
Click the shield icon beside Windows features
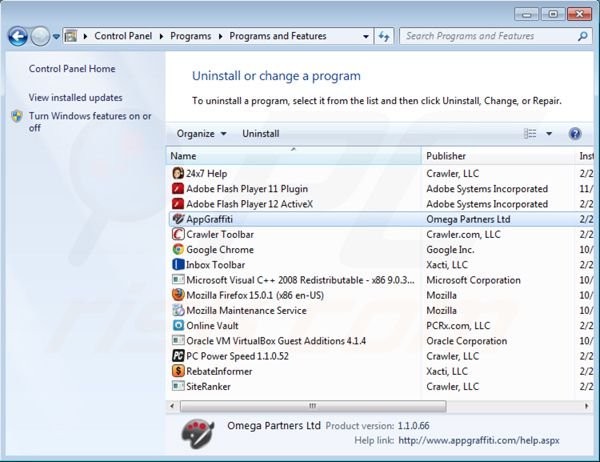17,116
